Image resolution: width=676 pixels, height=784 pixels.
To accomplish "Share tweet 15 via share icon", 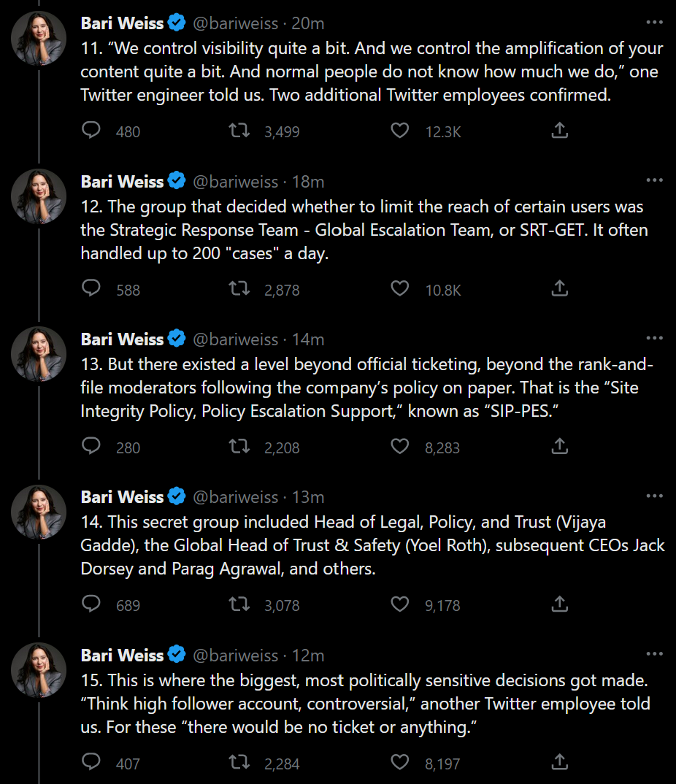I will click(x=559, y=762).
